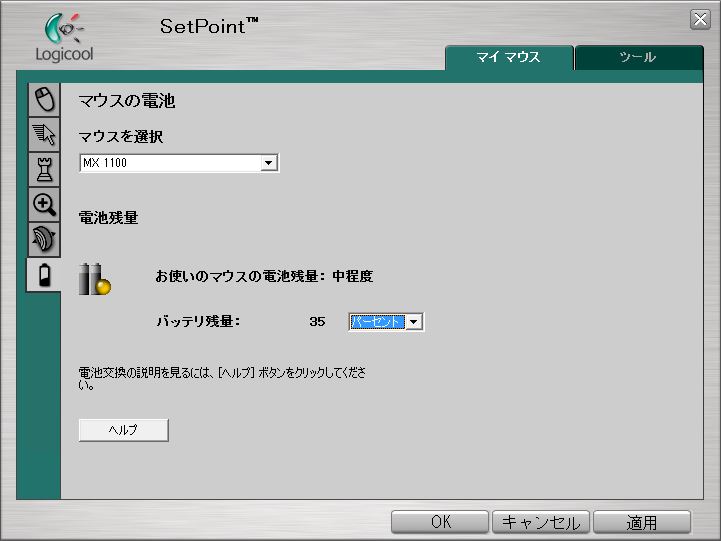
Task: Click the 電池残量 section label
Action: [x=109, y=217]
